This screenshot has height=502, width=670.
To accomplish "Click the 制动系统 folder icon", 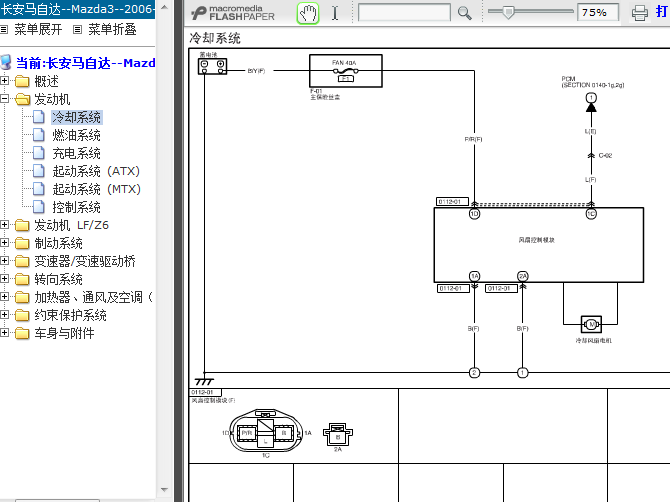I will 22,243.
